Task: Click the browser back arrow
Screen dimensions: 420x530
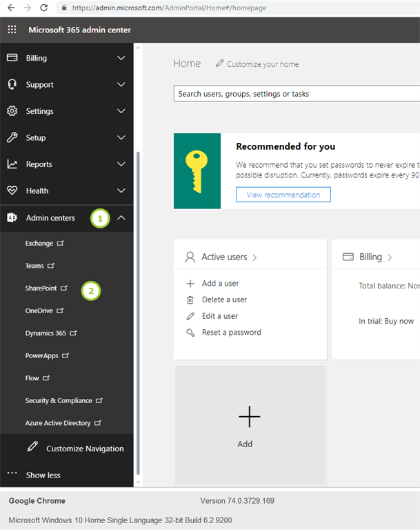Action: [x=11, y=8]
